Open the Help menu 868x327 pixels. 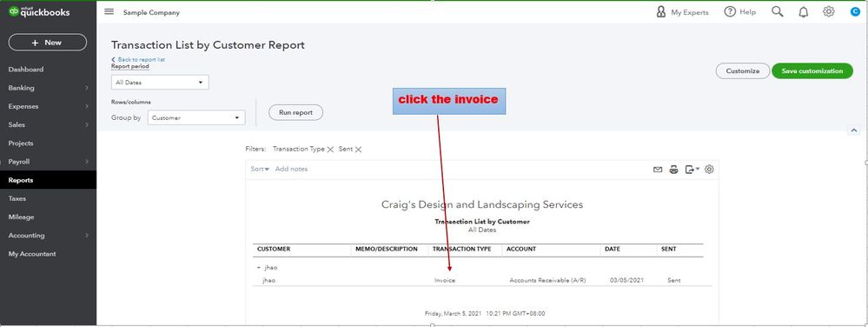click(739, 12)
